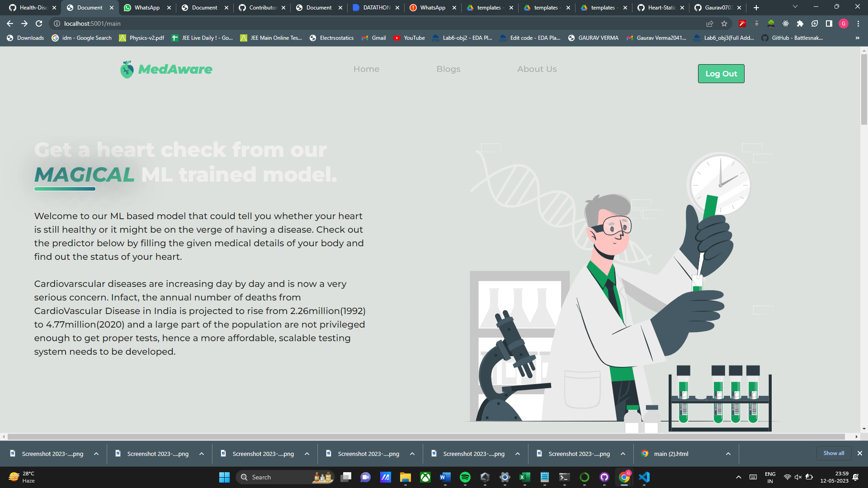Bookmark this page using the star icon
Image resolution: width=868 pixels, height=488 pixels.
click(724, 23)
